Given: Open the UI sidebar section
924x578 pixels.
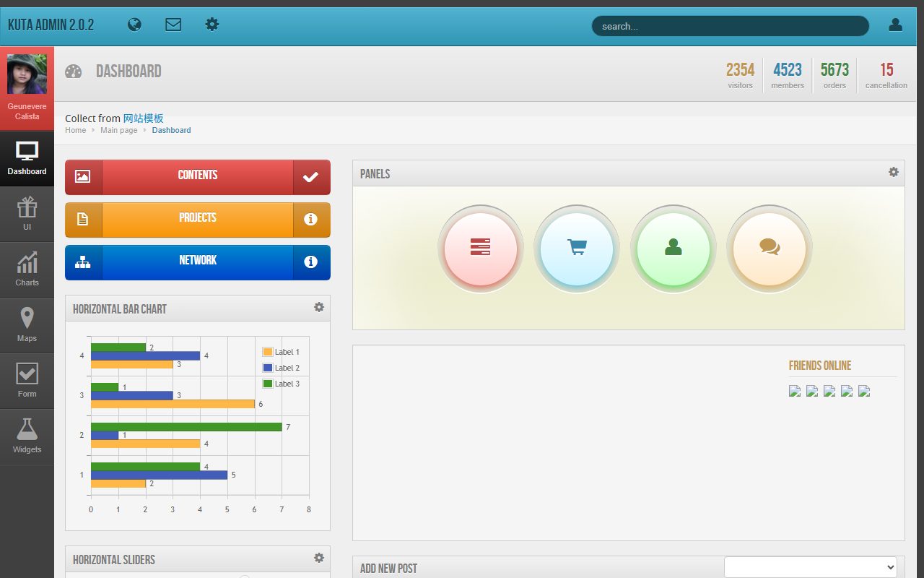Looking at the screenshot, I should coord(27,215).
